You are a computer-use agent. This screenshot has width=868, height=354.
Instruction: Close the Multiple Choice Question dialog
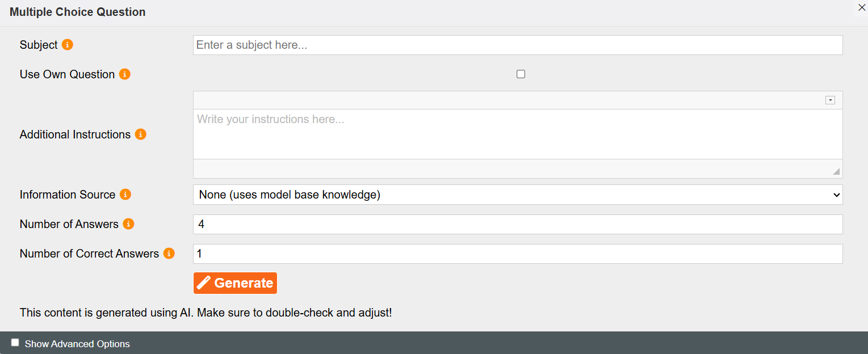(861, 7)
